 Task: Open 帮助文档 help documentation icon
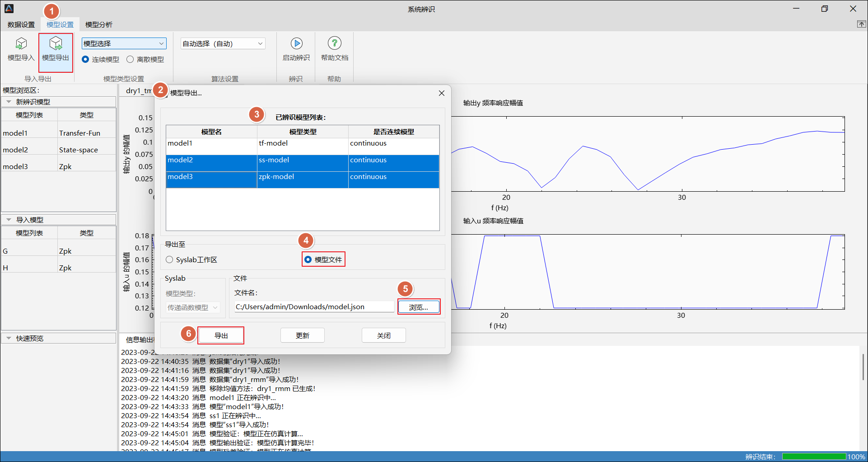pos(334,44)
